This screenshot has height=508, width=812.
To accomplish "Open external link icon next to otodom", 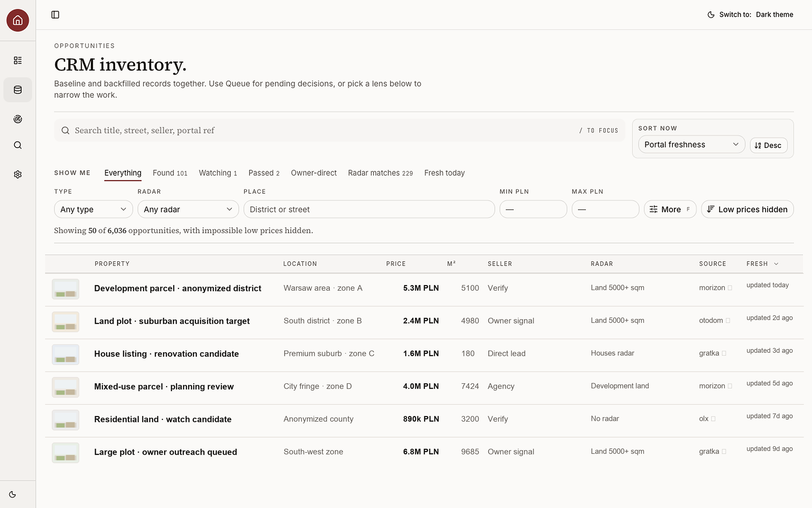I will tap(728, 321).
